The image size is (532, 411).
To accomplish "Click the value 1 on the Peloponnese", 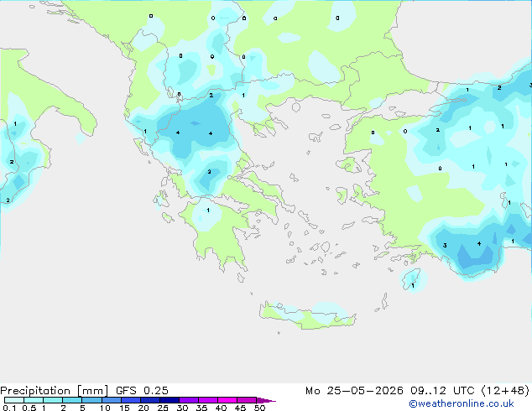I will [208, 211].
